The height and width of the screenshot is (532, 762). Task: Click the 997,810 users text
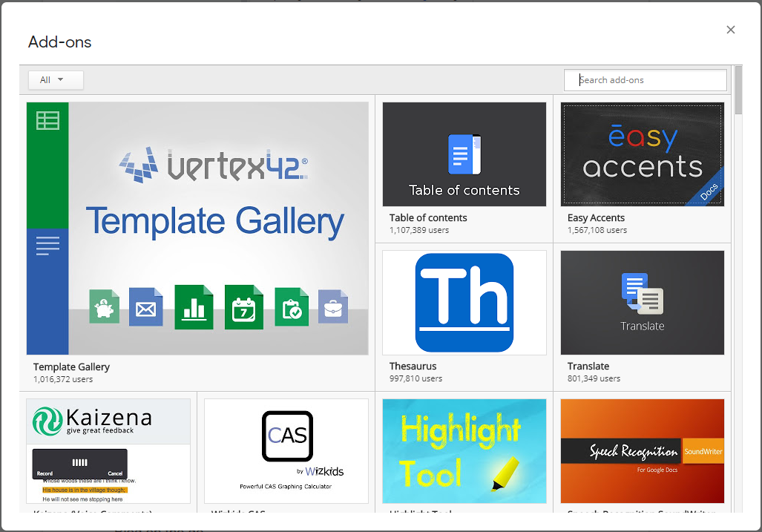click(x=416, y=378)
